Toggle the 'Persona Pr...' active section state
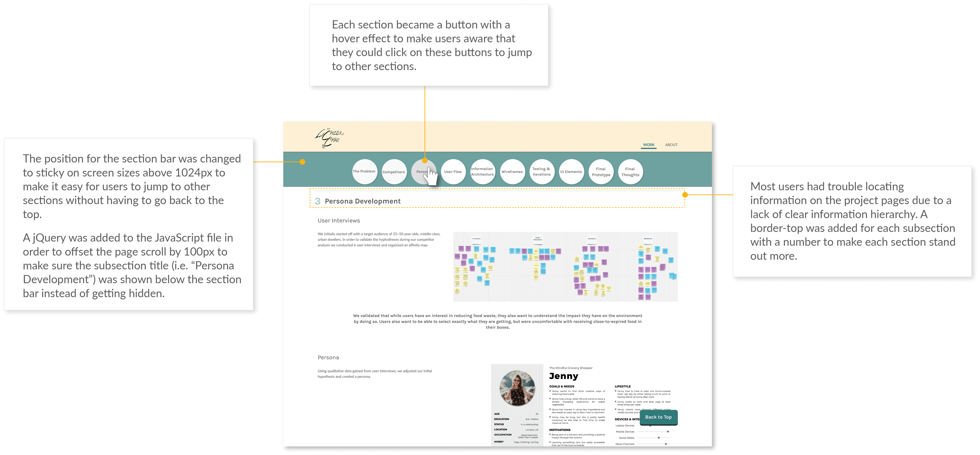Image resolution: width=980 pixels, height=455 pixels. (x=425, y=172)
